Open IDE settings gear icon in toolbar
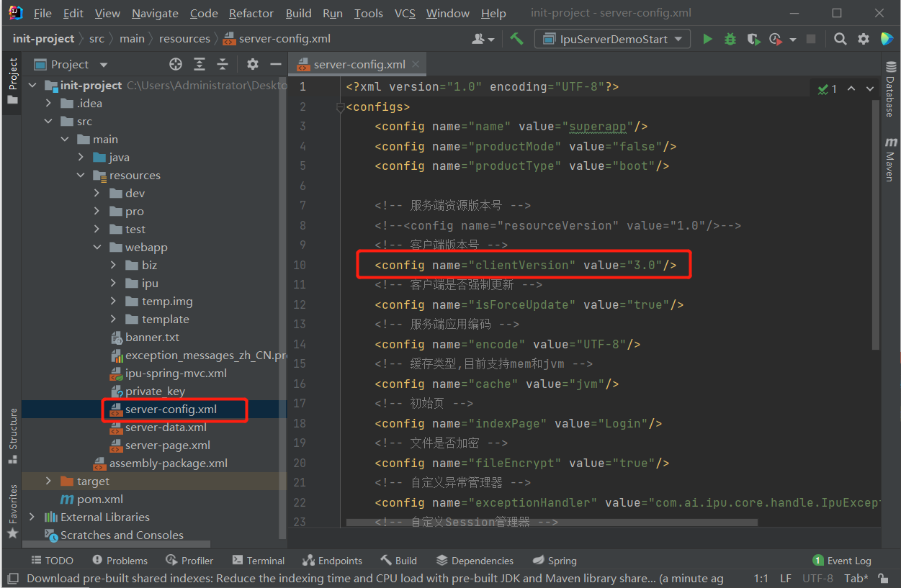Image resolution: width=901 pixels, height=588 pixels. coord(863,39)
